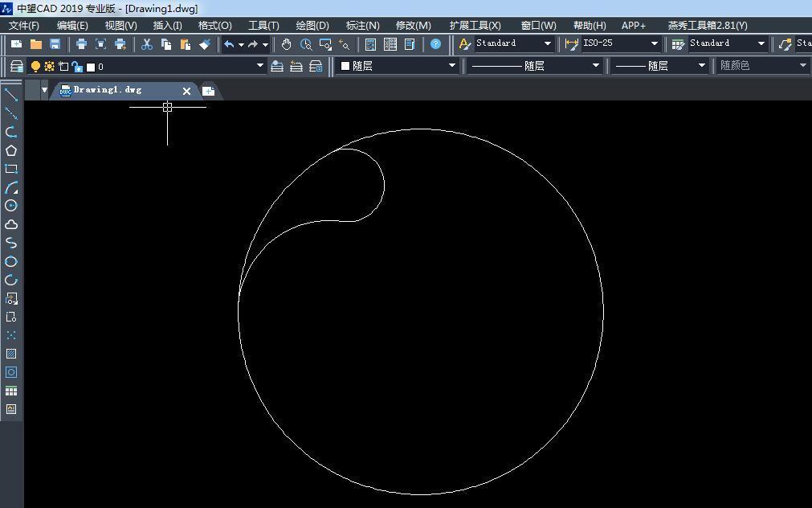
Task: Save the drawing with floppy icon
Action: (x=55, y=44)
